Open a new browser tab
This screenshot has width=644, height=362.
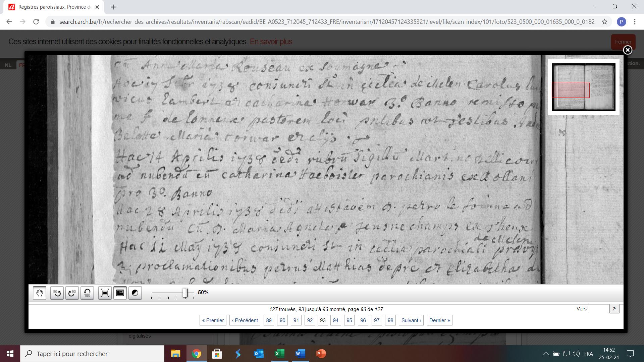(113, 7)
